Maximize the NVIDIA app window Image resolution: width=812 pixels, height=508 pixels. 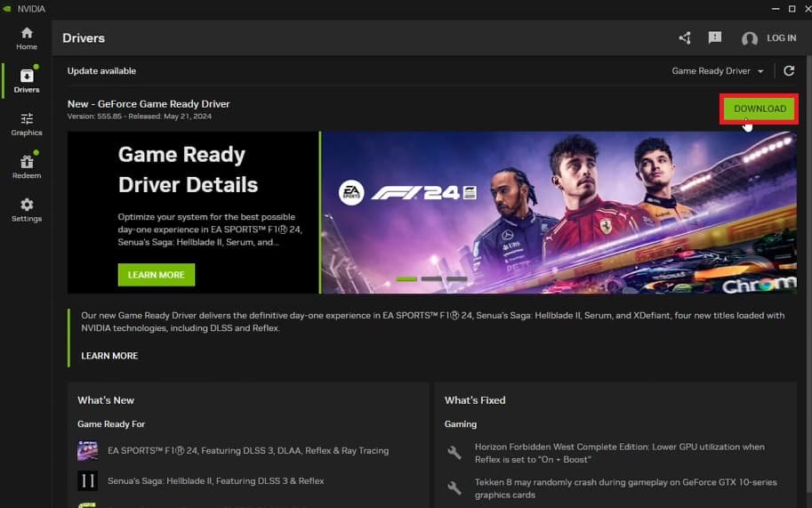coord(792,9)
